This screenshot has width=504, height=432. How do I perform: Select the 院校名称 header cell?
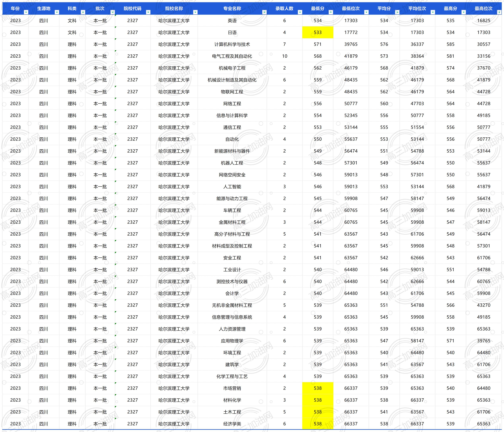point(174,8)
